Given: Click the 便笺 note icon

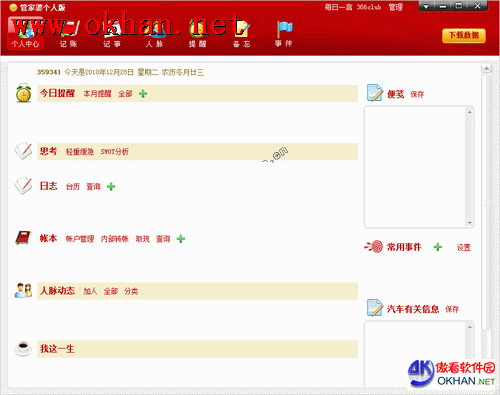Looking at the screenshot, I should click(375, 93).
